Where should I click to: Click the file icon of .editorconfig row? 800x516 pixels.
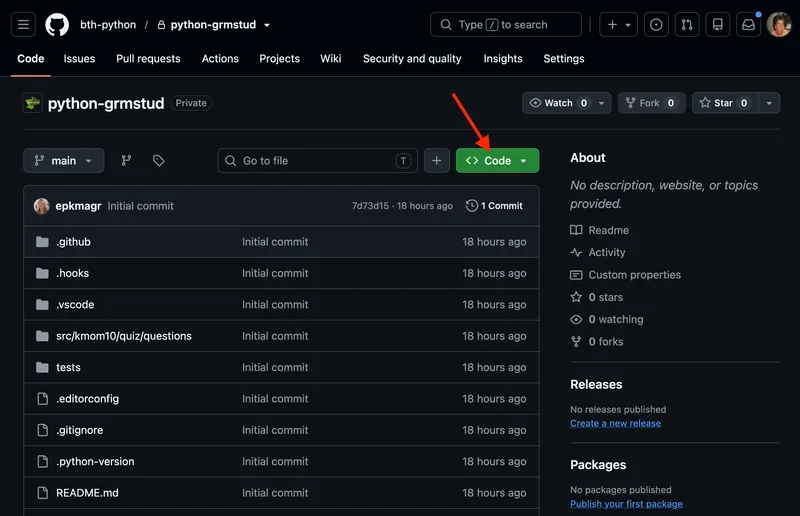click(43, 399)
